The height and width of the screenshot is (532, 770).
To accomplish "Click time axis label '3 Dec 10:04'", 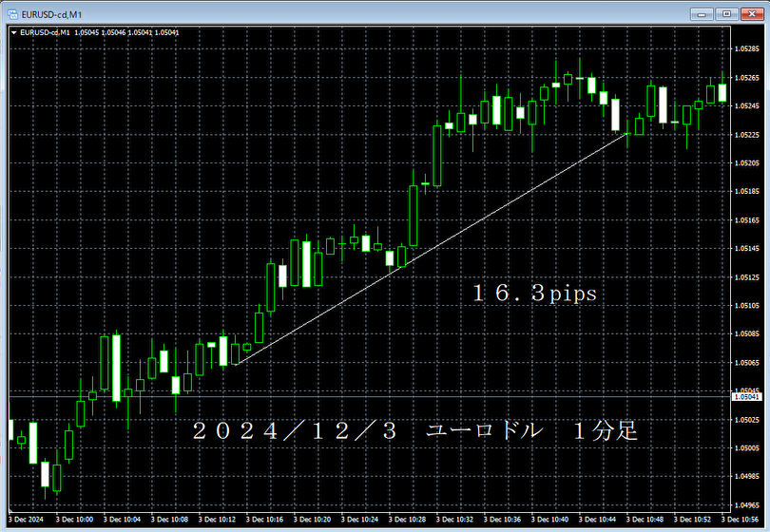I will pos(122,520).
